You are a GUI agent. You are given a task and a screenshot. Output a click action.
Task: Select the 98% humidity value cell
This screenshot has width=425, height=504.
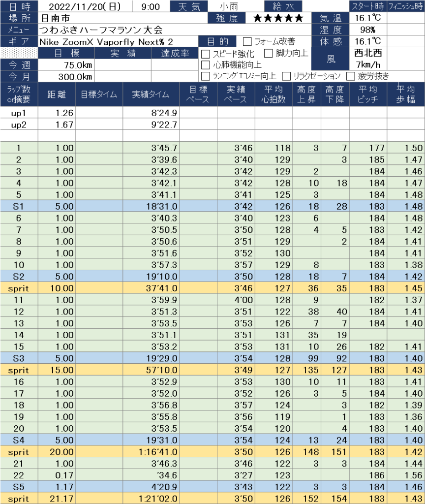pyautogui.click(x=368, y=30)
